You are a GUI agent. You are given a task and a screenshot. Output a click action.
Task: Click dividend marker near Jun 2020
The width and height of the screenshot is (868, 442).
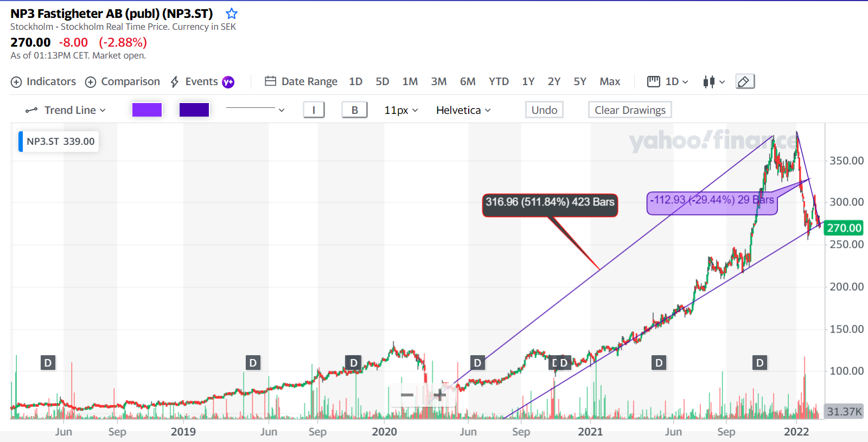[x=477, y=363]
